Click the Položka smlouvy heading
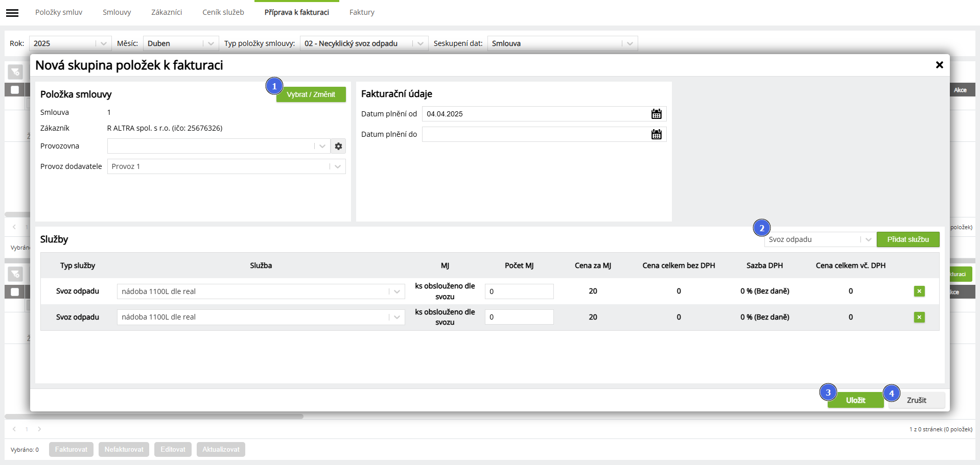This screenshot has width=980, height=465. (76, 94)
